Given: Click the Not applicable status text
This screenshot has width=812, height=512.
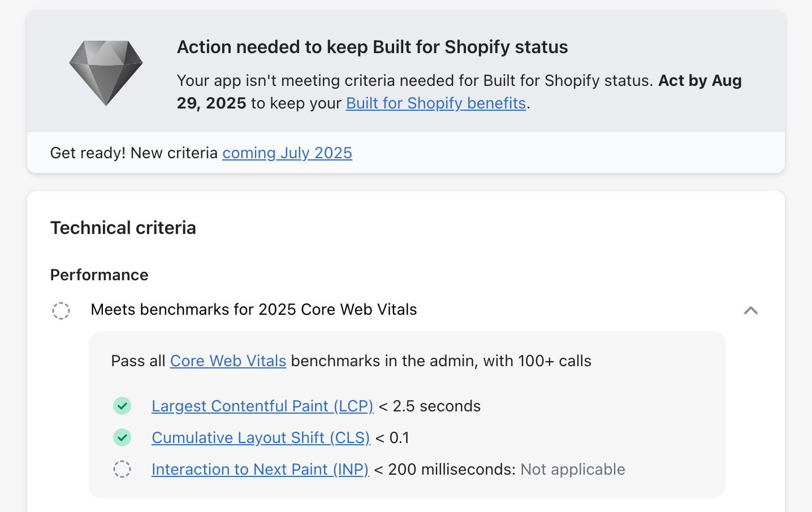Looking at the screenshot, I should pyautogui.click(x=573, y=470).
